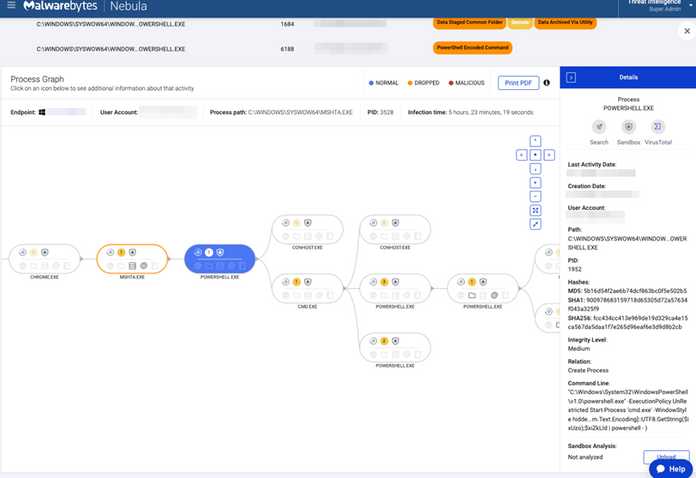
Task: Close the process graph panel with the X
Action: pyautogui.click(x=687, y=31)
